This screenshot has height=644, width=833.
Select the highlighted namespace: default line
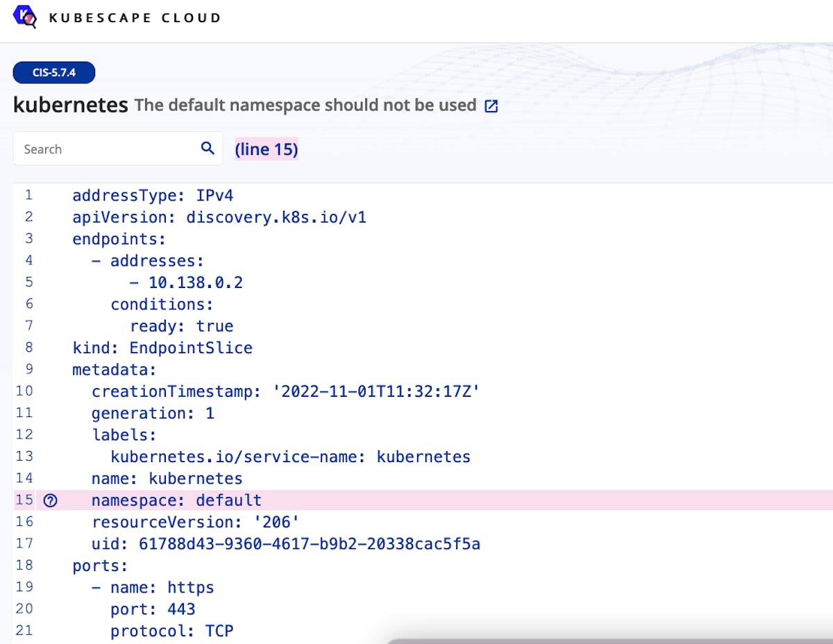(176, 500)
